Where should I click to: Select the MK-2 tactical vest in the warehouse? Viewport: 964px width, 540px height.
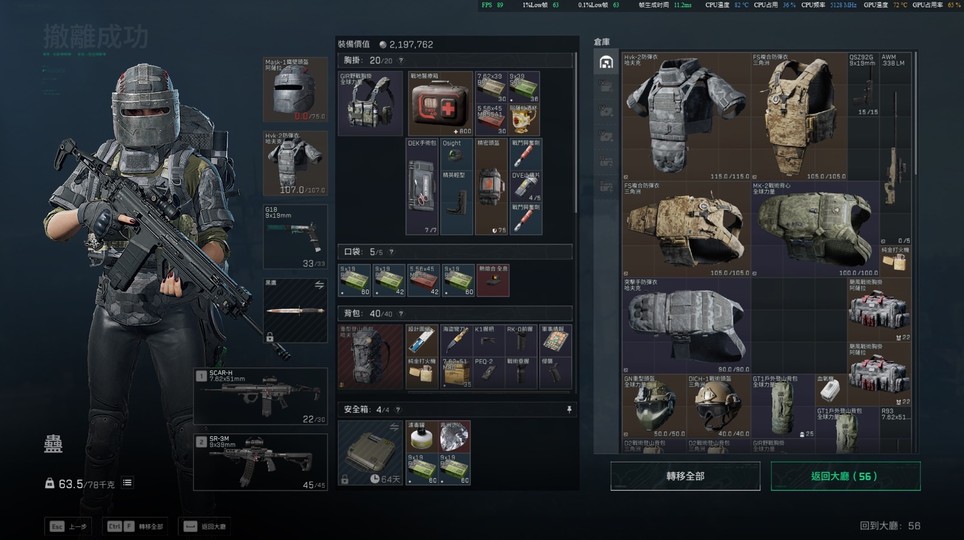814,229
